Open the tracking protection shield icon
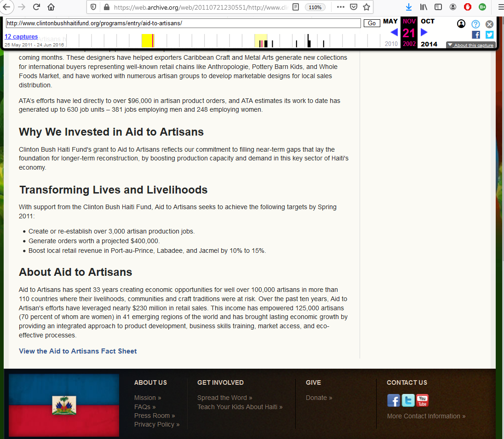This screenshot has width=504, height=439. point(93,7)
